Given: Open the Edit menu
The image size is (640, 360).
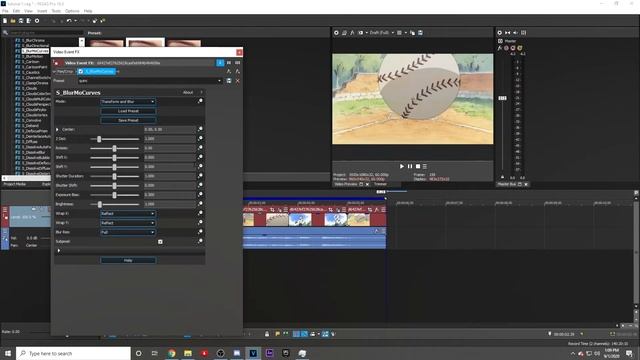Looking at the screenshot, I should [16, 11].
